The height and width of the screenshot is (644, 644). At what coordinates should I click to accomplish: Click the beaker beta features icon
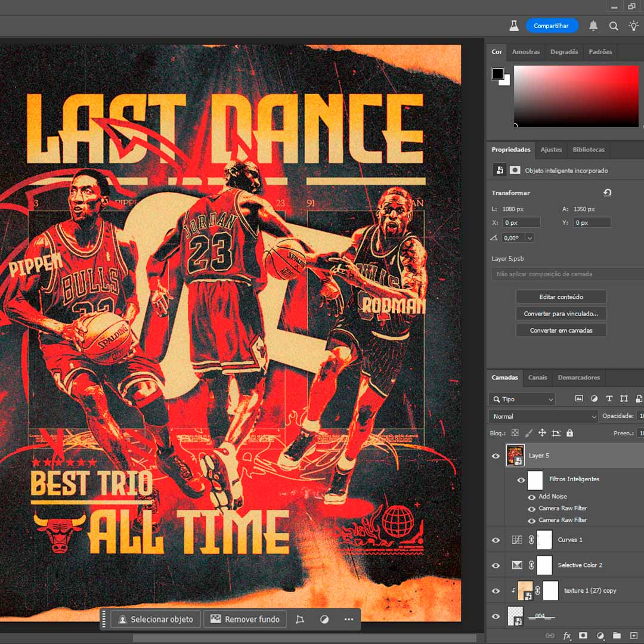click(x=513, y=26)
